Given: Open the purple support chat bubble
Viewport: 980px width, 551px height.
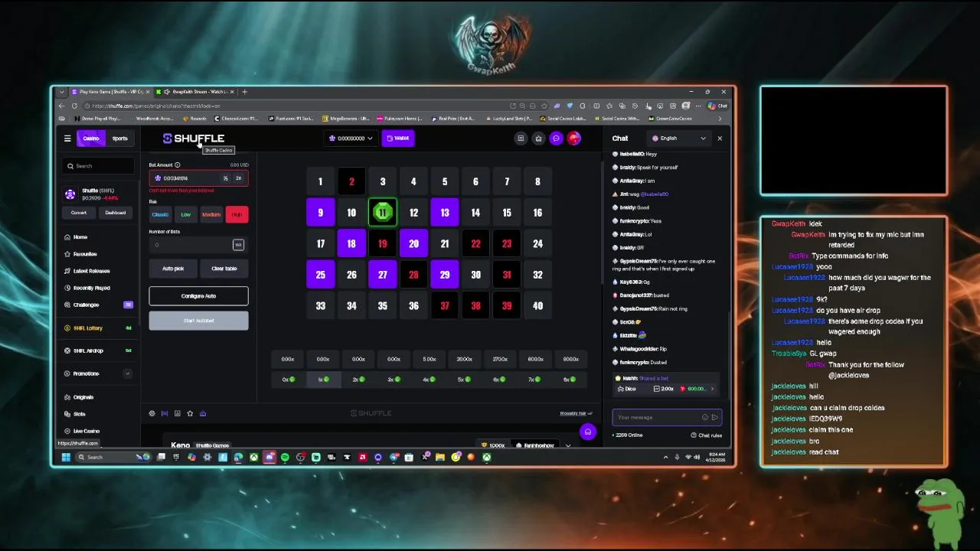Looking at the screenshot, I should click(587, 432).
